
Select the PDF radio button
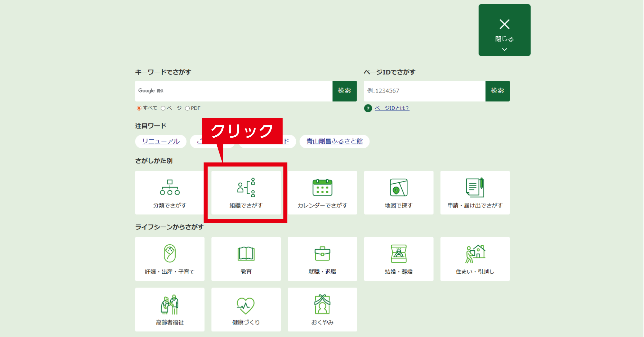point(187,108)
